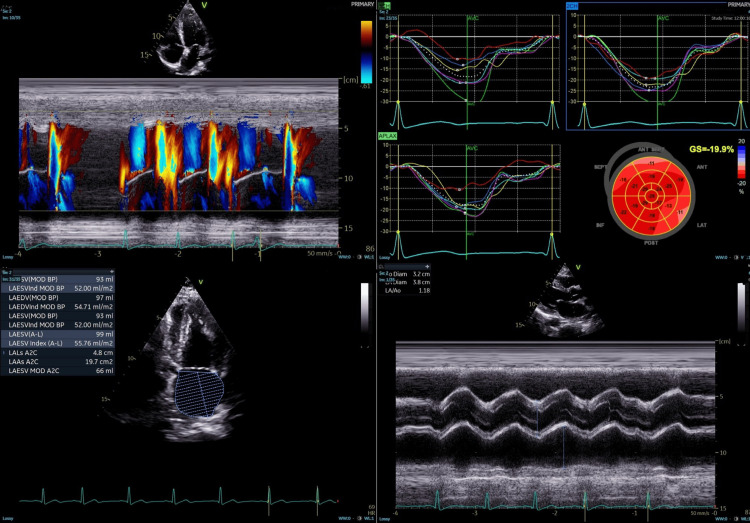Click the AVC marker in the APLAX plot

(472, 148)
